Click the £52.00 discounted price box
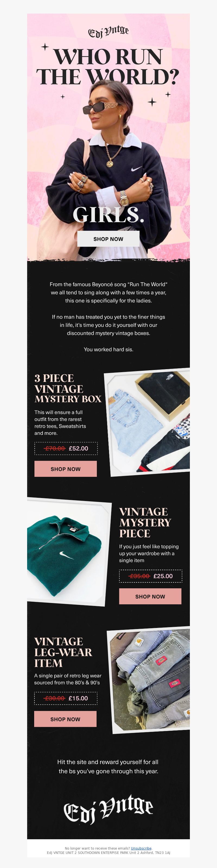This screenshot has width=217, height=868. point(66,448)
